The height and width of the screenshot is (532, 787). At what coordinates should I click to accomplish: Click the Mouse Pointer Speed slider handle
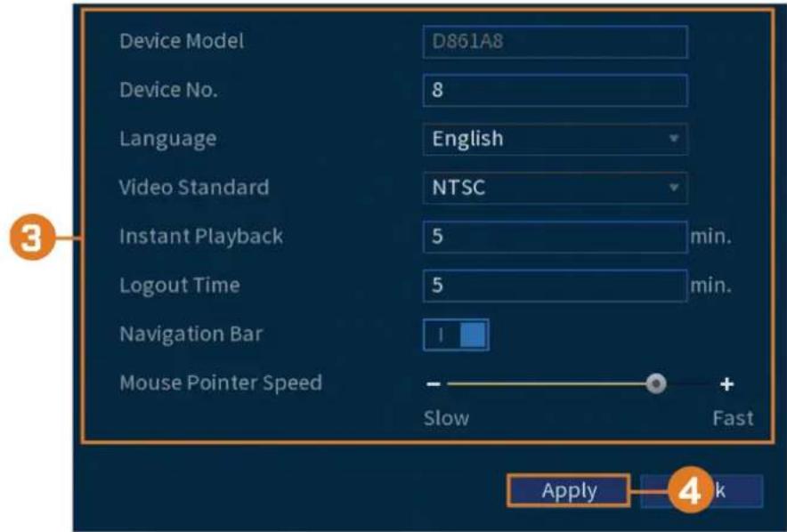click(655, 384)
